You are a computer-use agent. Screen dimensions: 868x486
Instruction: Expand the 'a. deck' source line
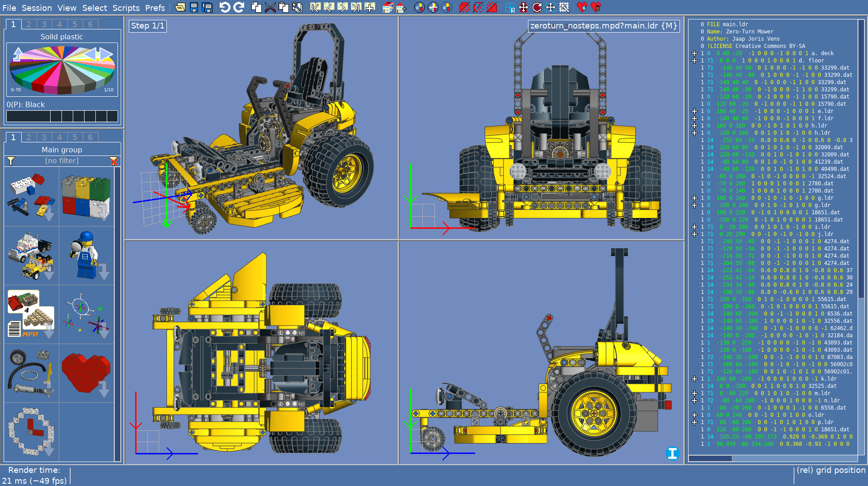coord(694,53)
